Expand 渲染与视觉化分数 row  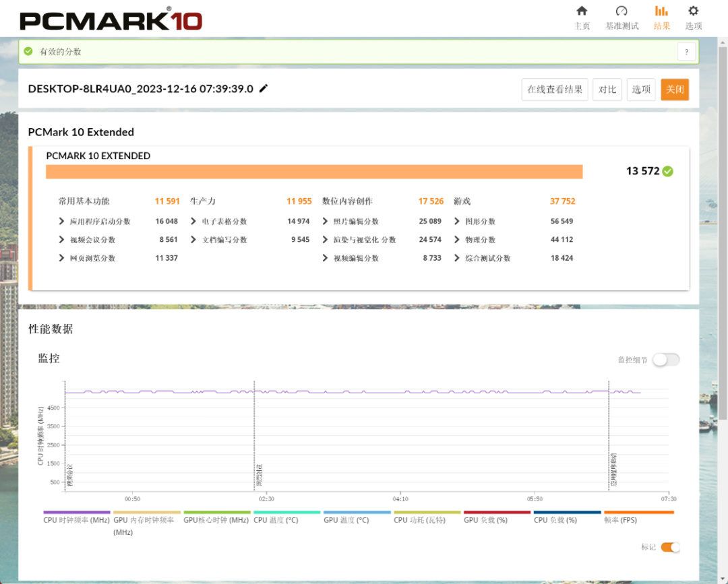point(325,239)
